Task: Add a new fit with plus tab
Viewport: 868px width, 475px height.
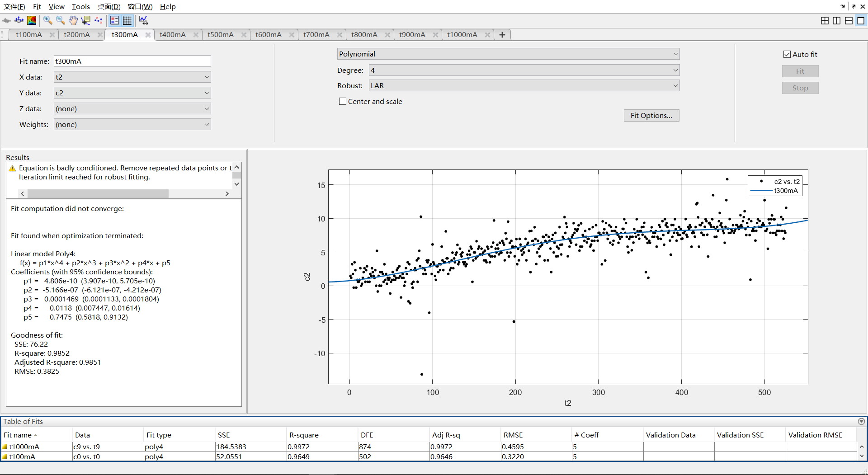Action: (x=502, y=35)
